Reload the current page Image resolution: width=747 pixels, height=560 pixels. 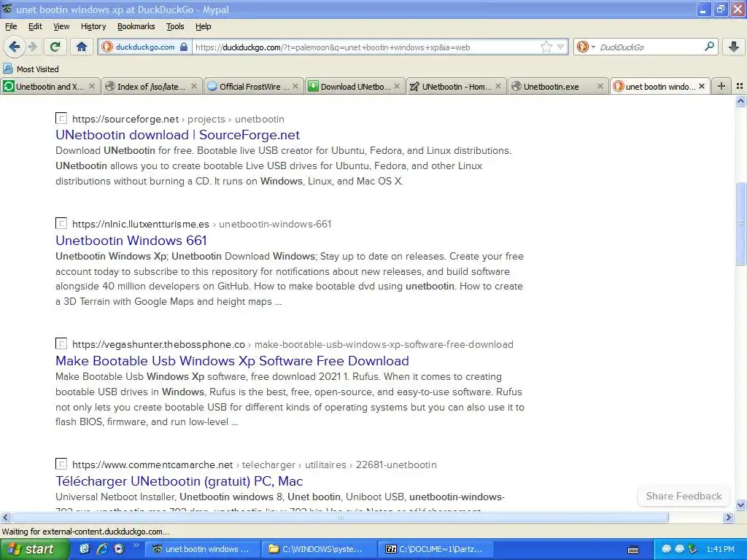(55, 47)
